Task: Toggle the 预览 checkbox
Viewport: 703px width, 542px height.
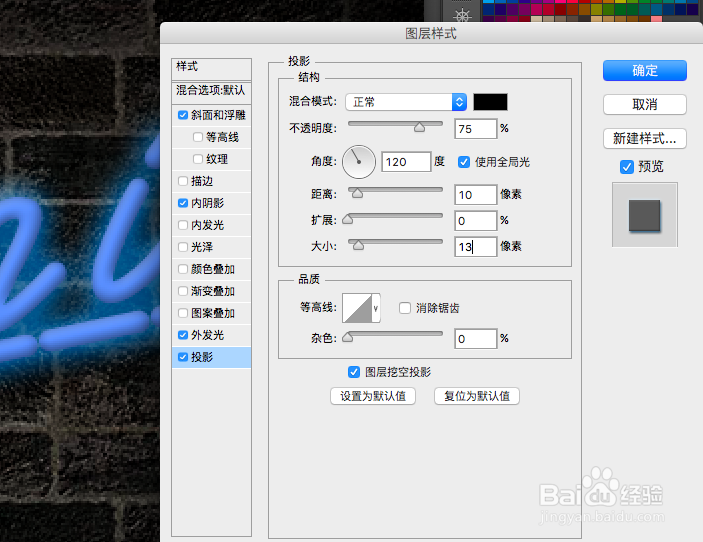Action: [x=626, y=167]
